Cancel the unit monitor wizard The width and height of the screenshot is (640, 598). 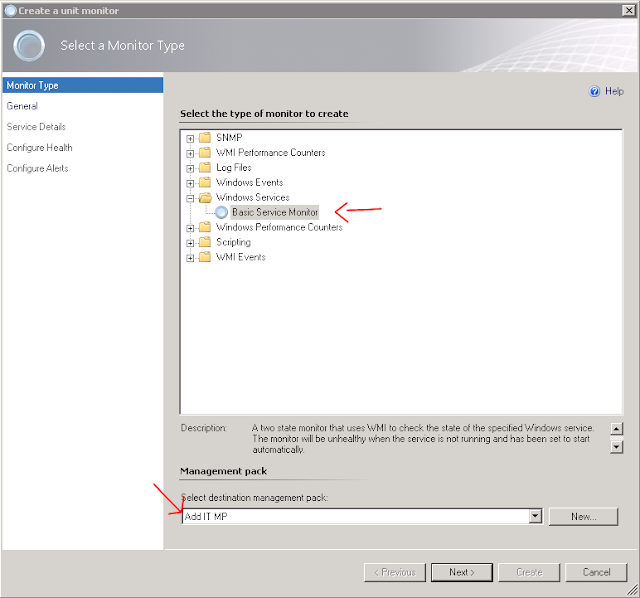[x=596, y=572]
